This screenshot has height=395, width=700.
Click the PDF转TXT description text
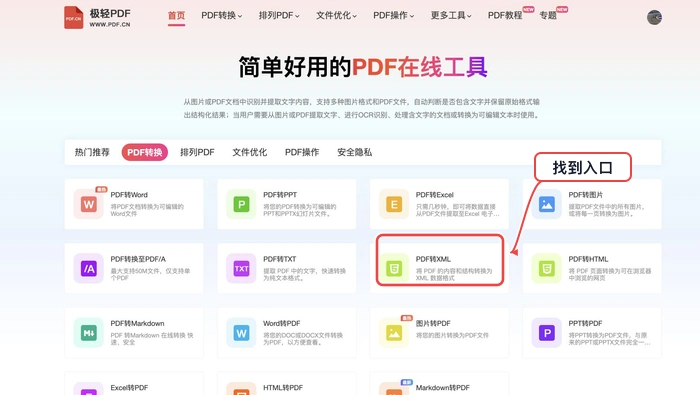(304, 274)
